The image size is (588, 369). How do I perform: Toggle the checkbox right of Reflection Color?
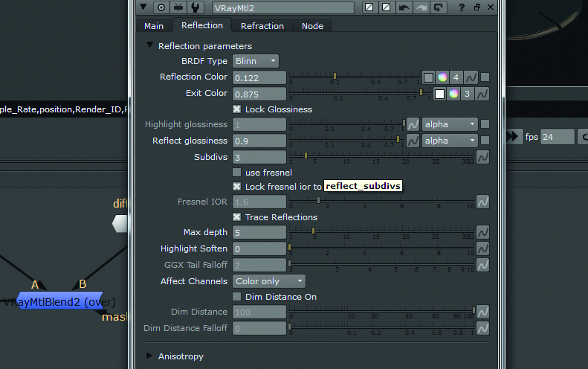(x=485, y=77)
